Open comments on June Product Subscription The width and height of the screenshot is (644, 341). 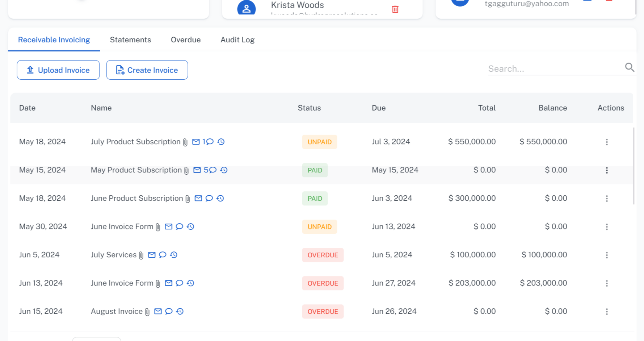click(x=209, y=198)
